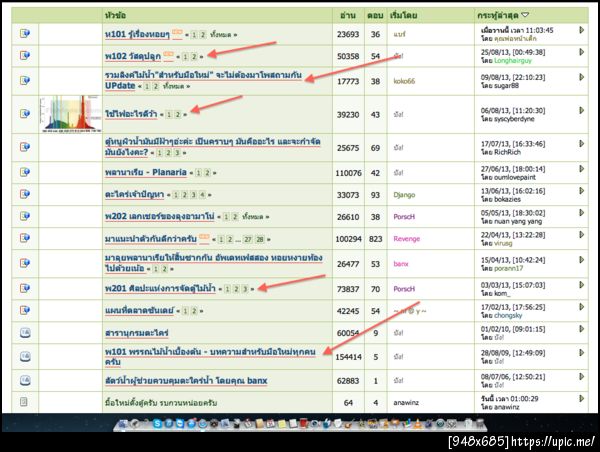600x452 pixels.
Task: Sort by the อ่าน views column header
Action: (348, 15)
